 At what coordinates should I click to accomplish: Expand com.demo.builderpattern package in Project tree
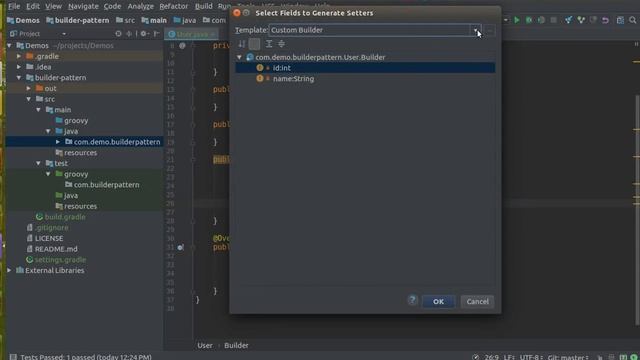point(58,142)
